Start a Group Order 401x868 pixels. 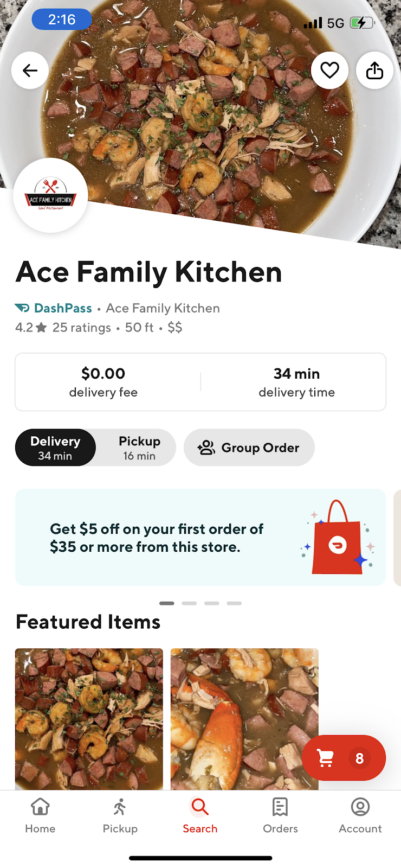(249, 447)
